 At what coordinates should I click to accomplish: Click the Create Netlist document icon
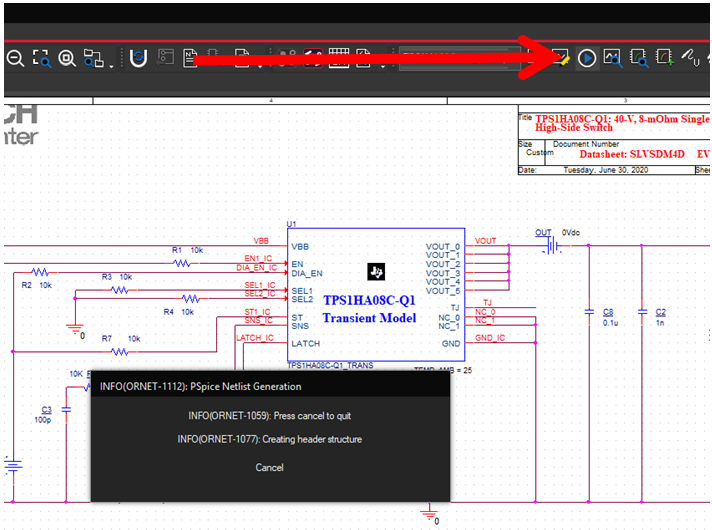(190, 58)
